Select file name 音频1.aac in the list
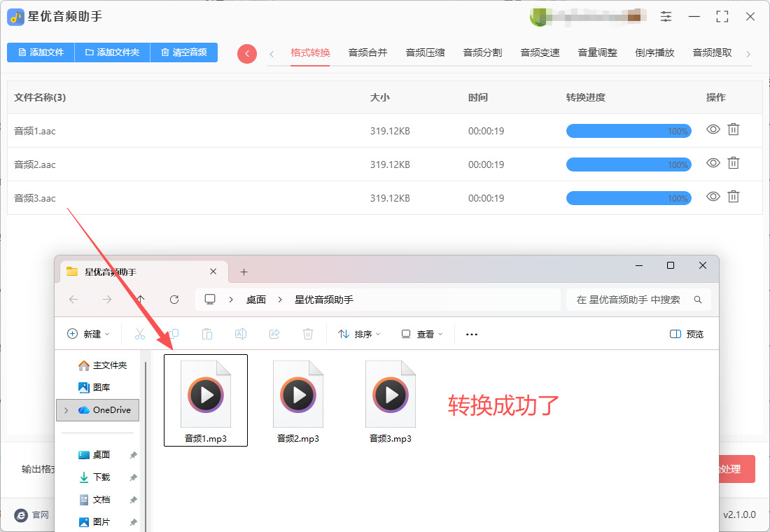The image size is (770, 532). [x=35, y=131]
